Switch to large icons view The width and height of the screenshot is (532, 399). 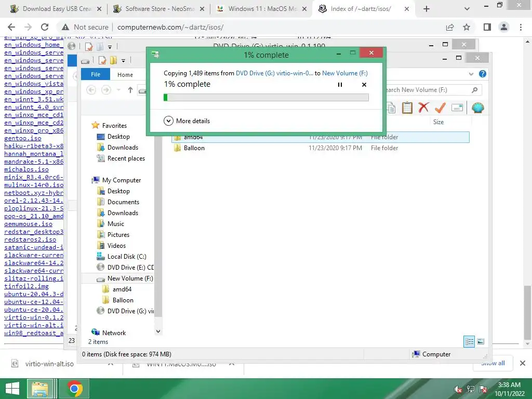[x=481, y=341]
